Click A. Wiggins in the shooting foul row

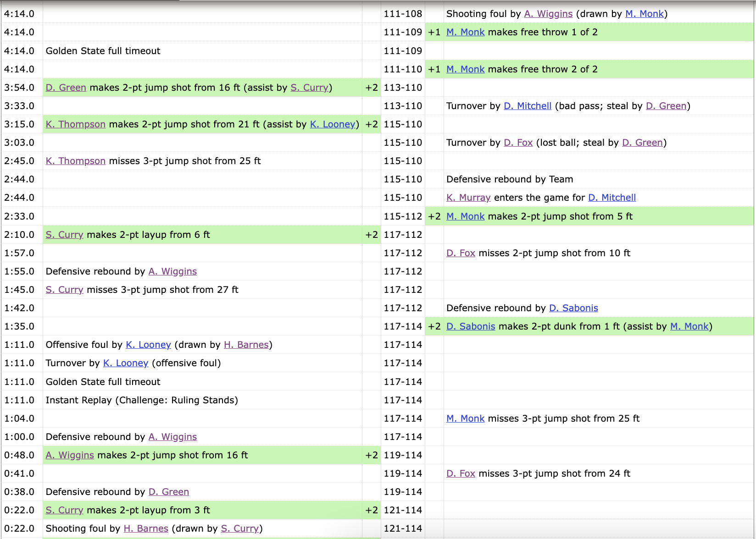click(x=548, y=14)
